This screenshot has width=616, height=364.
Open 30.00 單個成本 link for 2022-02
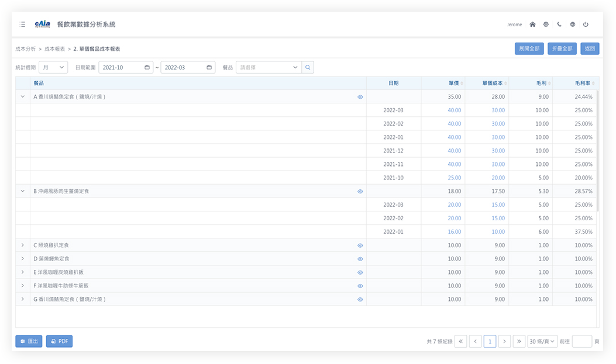click(498, 123)
